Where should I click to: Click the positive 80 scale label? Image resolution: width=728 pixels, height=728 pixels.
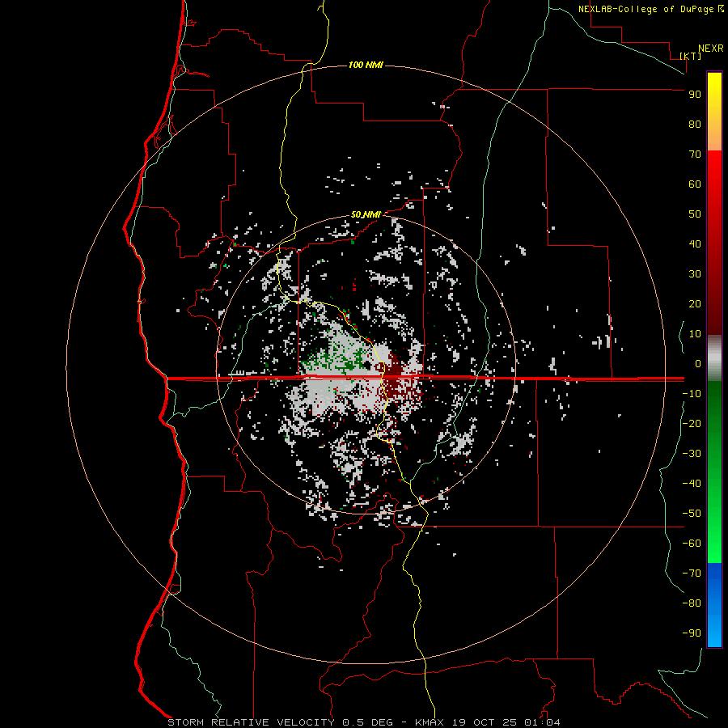coord(695,124)
